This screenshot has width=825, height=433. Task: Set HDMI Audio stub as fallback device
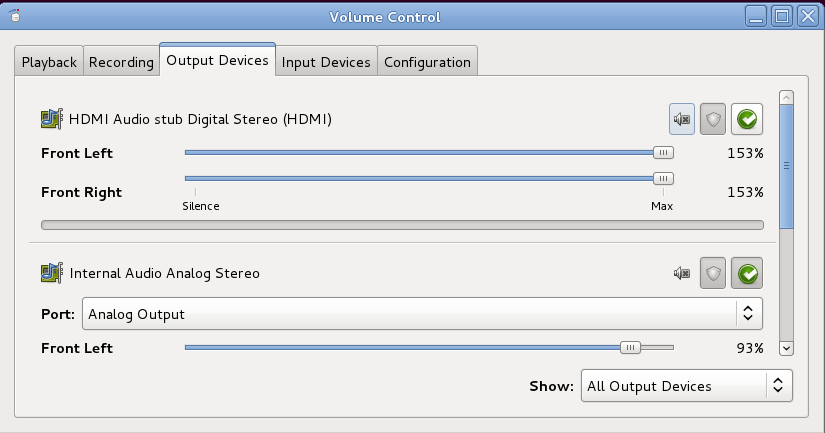746,120
